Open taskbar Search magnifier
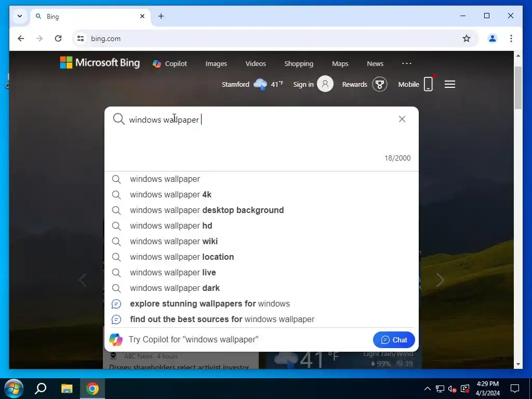Screen dimensions: 532x399 coord(41,389)
